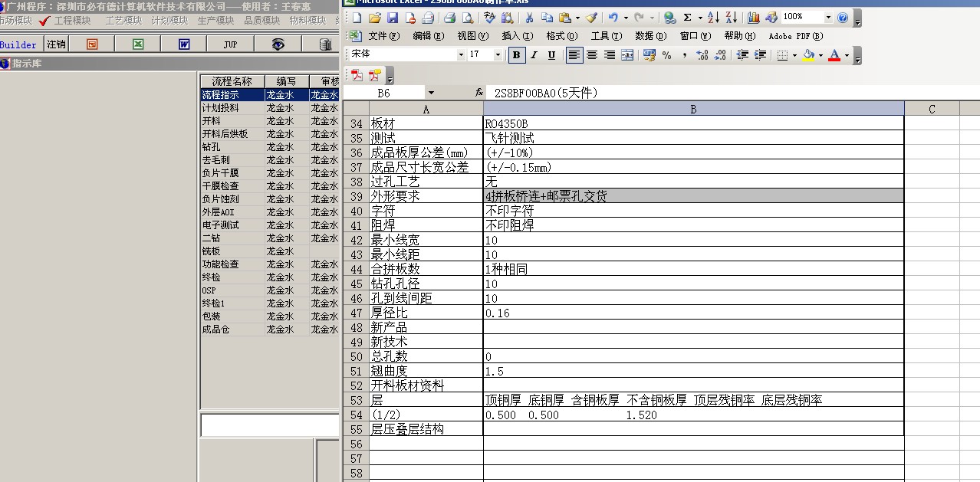980x482 pixels.
Task: Apply yellow fill color paint bucket
Action: click(x=809, y=54)
